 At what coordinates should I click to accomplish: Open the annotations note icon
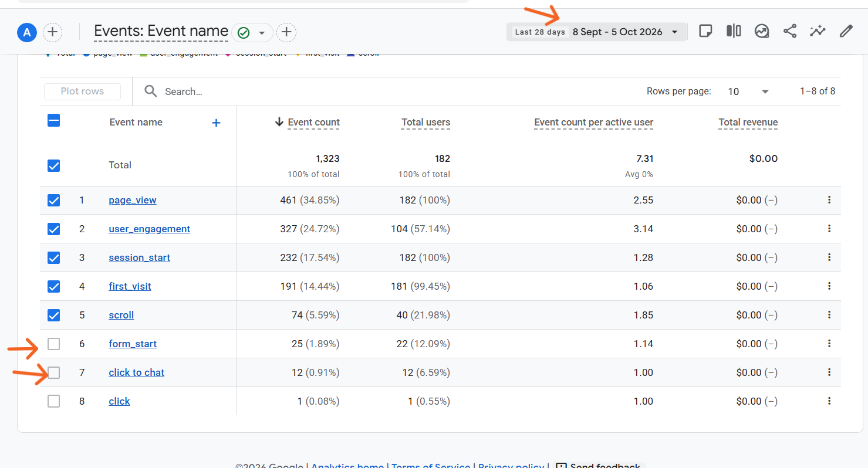click(705, 31)
